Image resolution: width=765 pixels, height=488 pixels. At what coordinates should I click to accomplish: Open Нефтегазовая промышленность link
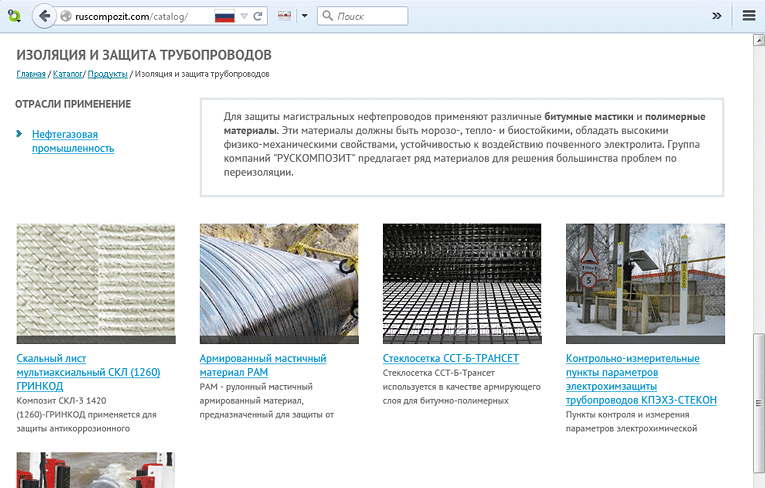coord(73,141)
